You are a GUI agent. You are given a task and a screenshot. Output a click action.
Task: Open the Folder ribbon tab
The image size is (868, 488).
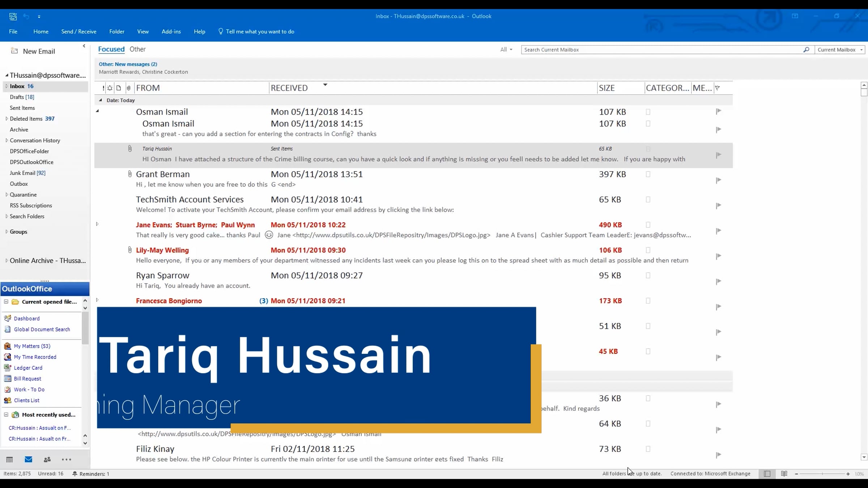click(x=117, y=31)
